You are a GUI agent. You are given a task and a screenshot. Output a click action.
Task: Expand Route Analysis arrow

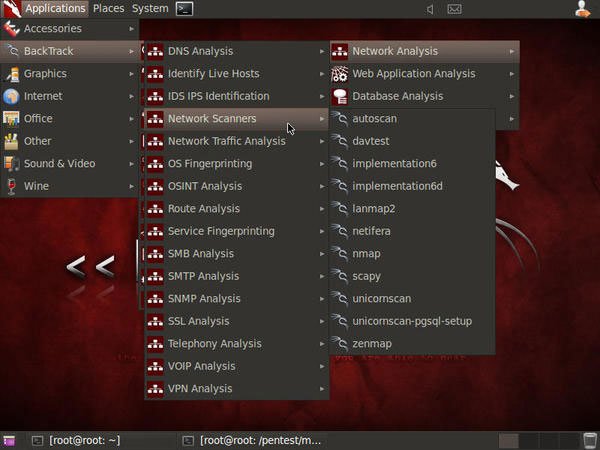(x=322, y=209)
